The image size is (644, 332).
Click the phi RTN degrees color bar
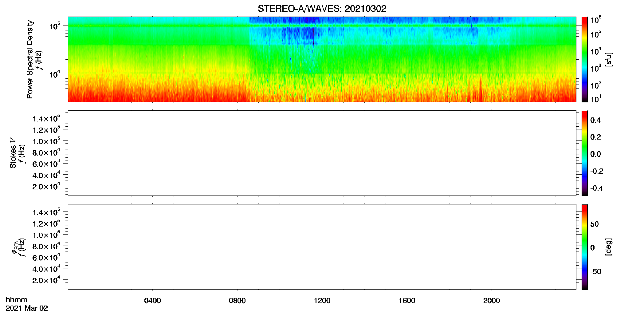[585, 247]
